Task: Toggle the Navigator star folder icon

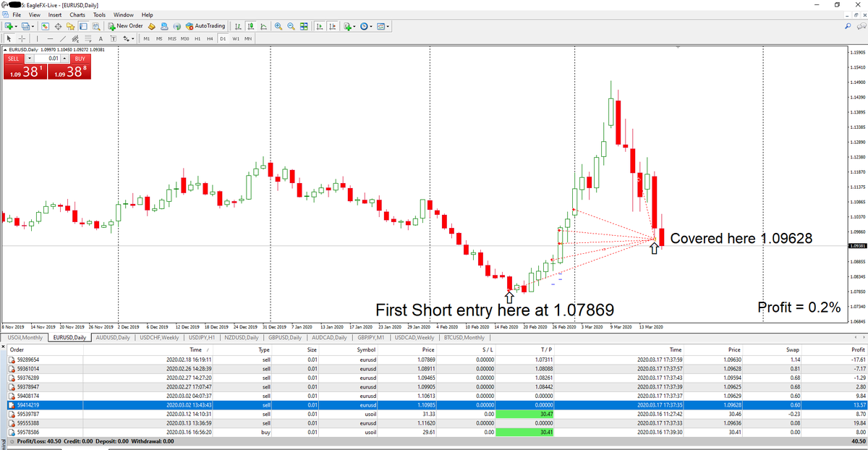Action: [70, 26]
